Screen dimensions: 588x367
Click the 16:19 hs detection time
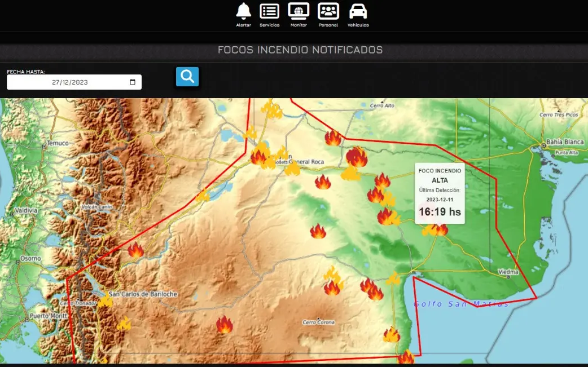click(x=440, y=212)
